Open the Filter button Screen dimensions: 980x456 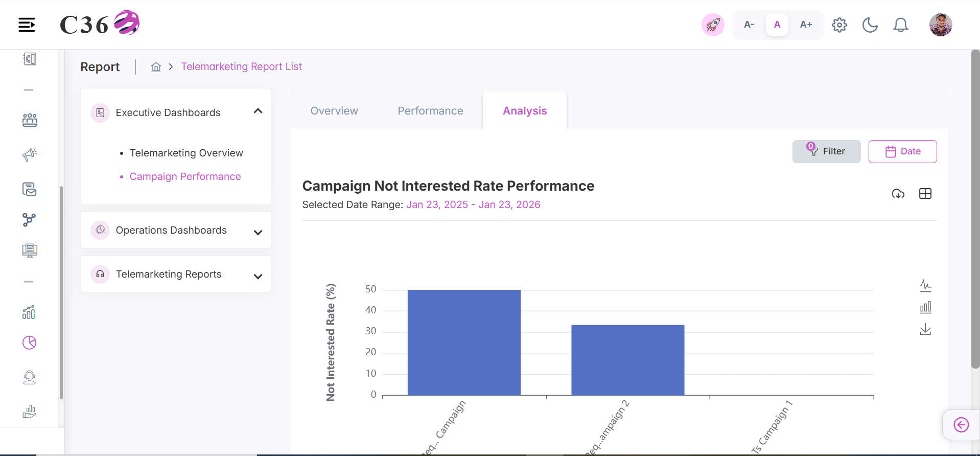(826, 151)
